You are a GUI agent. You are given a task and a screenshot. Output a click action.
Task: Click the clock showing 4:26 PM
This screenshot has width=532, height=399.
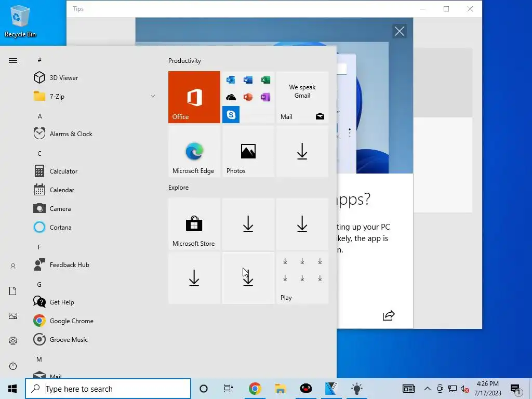[x=487, y=384]
